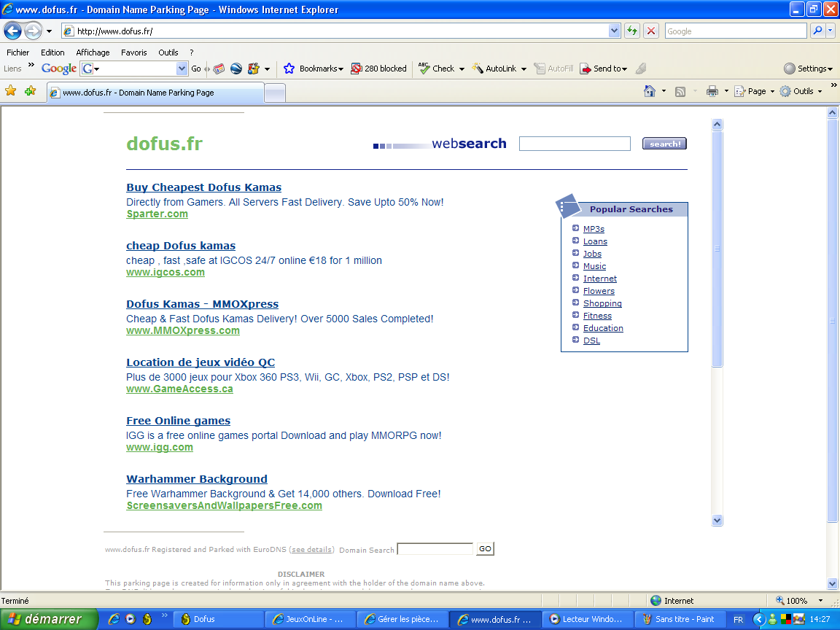Click the printer icon in command bar
Image resolution: width=840 pixels, height=630 pixels.
tap(712, 91)
